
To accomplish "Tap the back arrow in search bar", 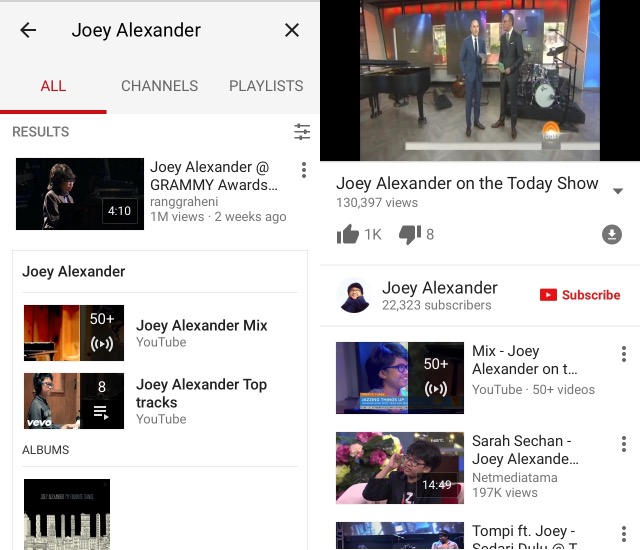I will pyautogui.click(x=28, y=30).
